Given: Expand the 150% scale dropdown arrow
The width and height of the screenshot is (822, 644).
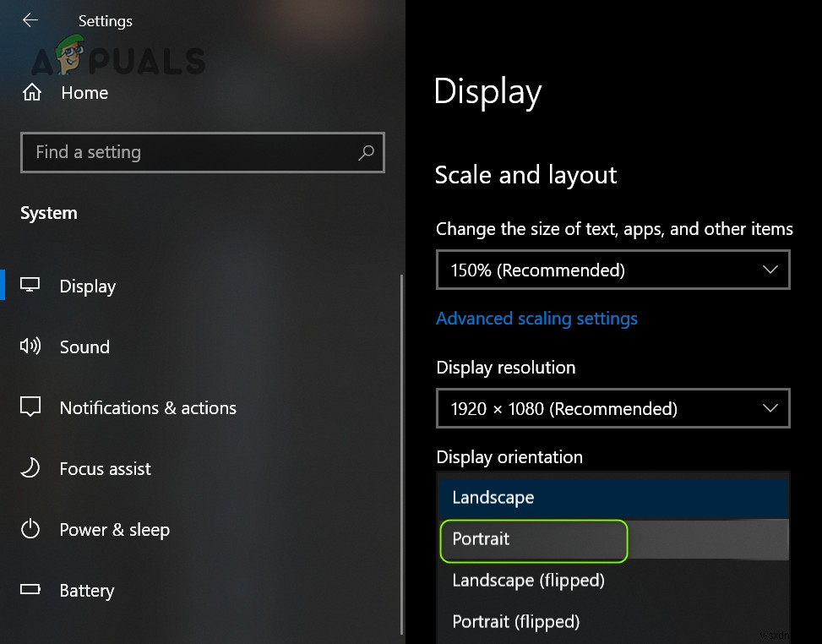Looking at the screenshot, I should [770, 270].
